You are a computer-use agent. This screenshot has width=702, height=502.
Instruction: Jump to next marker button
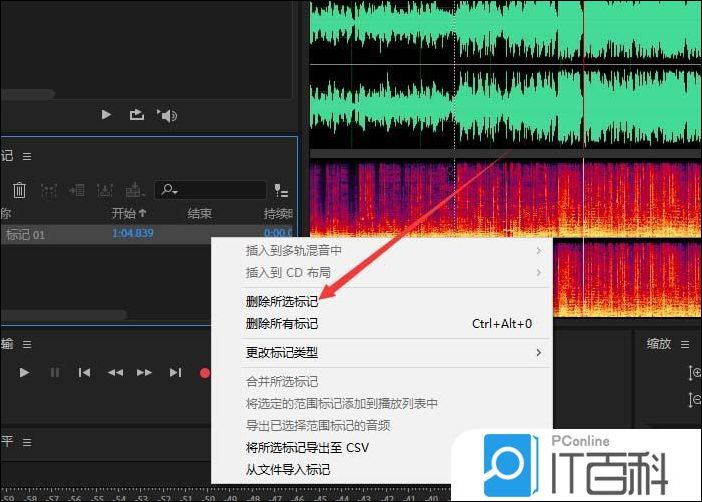point(176,372)
